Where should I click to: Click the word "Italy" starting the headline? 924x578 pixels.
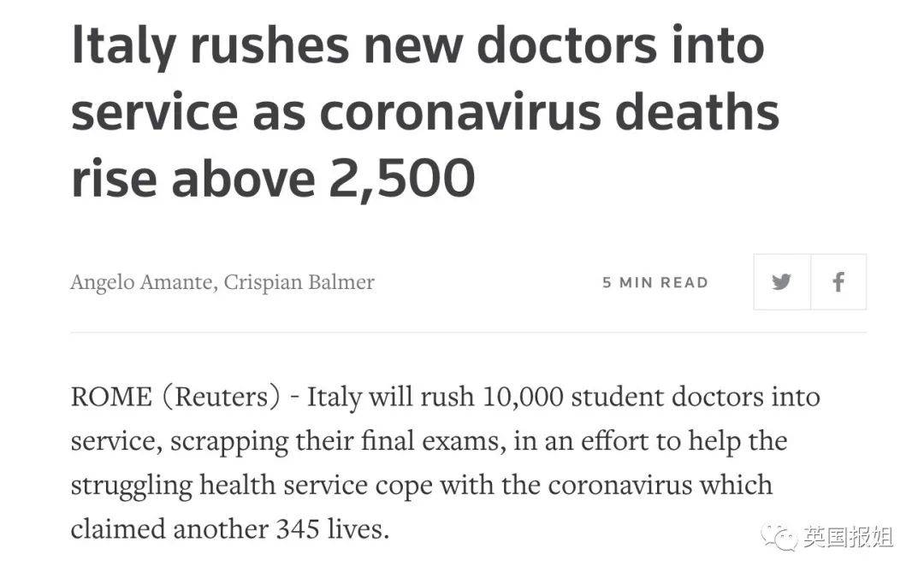122,46
